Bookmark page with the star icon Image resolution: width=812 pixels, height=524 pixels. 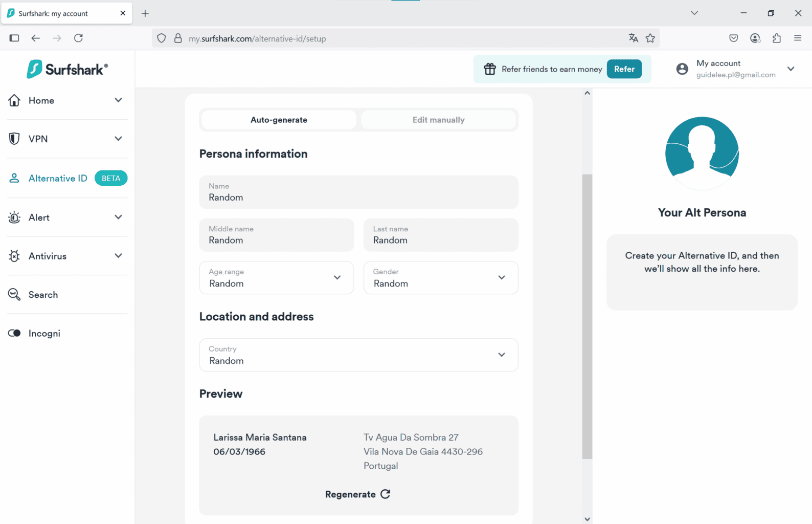tap(650, 38)
